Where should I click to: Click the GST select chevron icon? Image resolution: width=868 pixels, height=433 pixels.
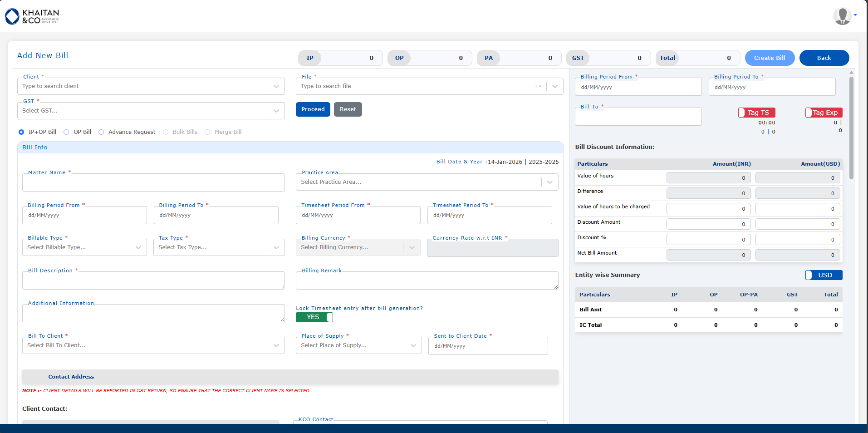(276, 111)
